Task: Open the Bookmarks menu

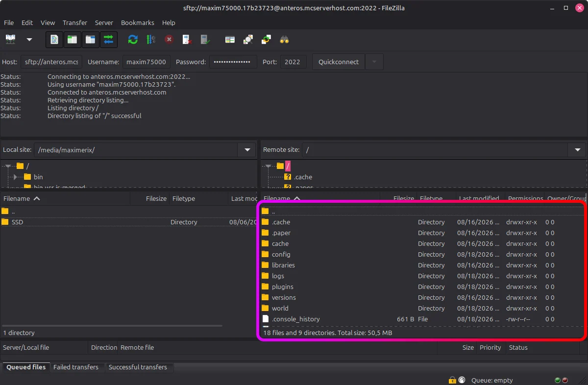Action: tap(138, 23)
